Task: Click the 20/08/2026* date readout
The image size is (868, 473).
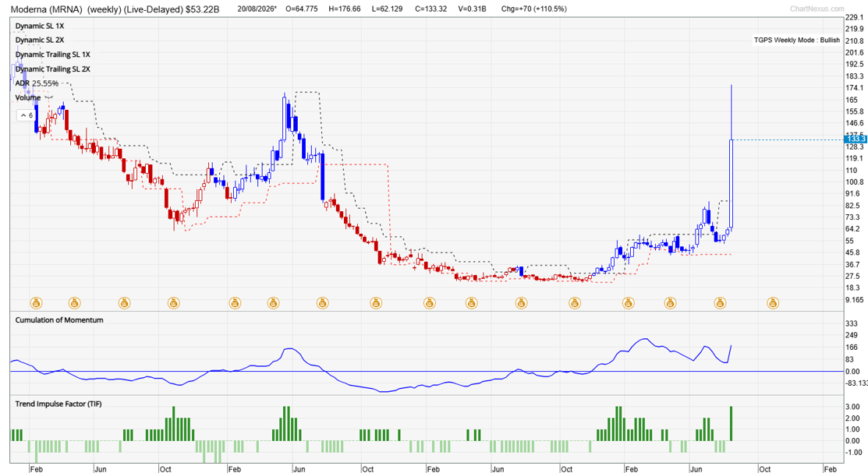Action: click(257, 9)
